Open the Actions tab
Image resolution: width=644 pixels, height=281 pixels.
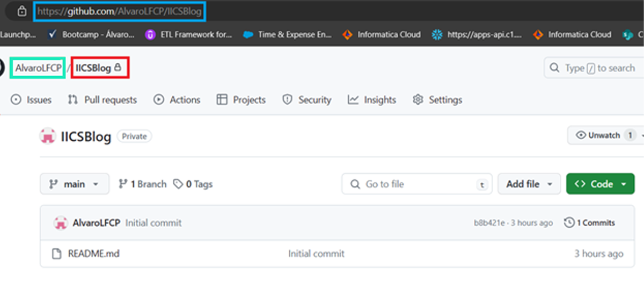(177, 100)
